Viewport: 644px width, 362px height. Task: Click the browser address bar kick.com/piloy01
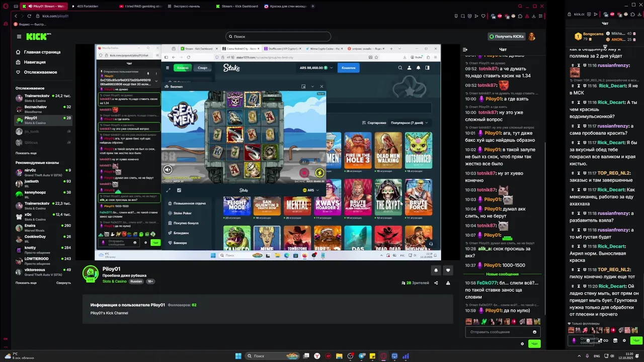coord(55,16)
